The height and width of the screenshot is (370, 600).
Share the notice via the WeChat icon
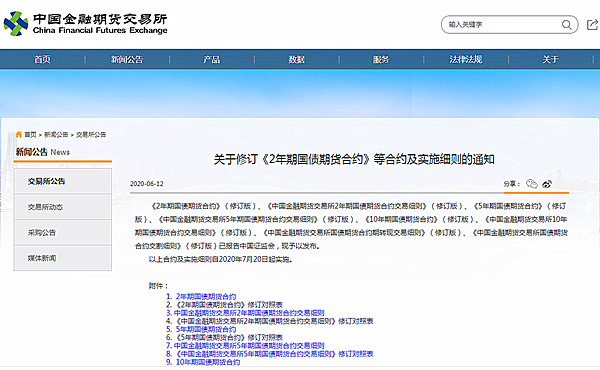[532, 184]
